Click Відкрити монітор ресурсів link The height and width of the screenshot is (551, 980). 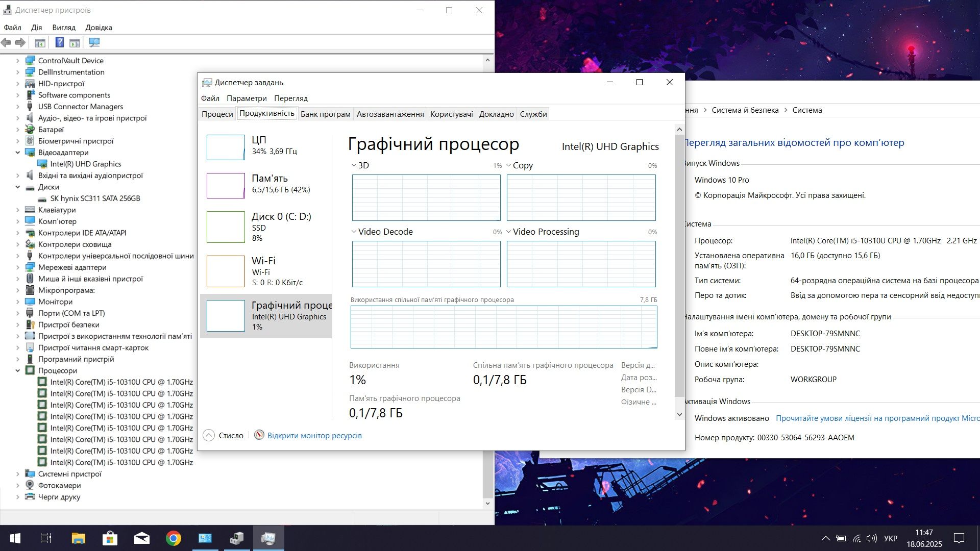pos(314,435)
